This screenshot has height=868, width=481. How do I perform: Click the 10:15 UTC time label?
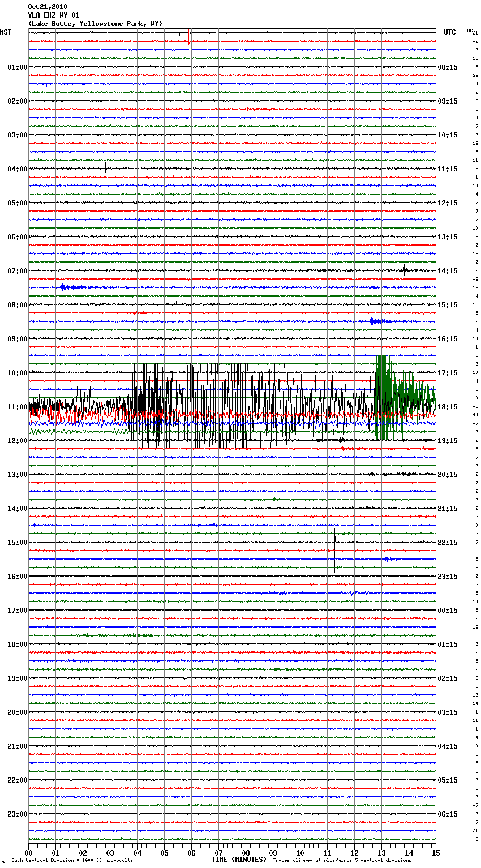pyautogui.click(x=448, y=135)
